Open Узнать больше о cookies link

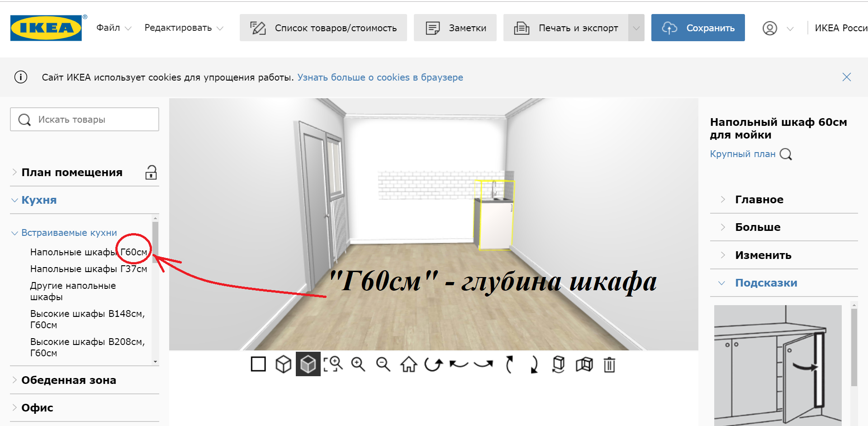[x=380, y=77]
